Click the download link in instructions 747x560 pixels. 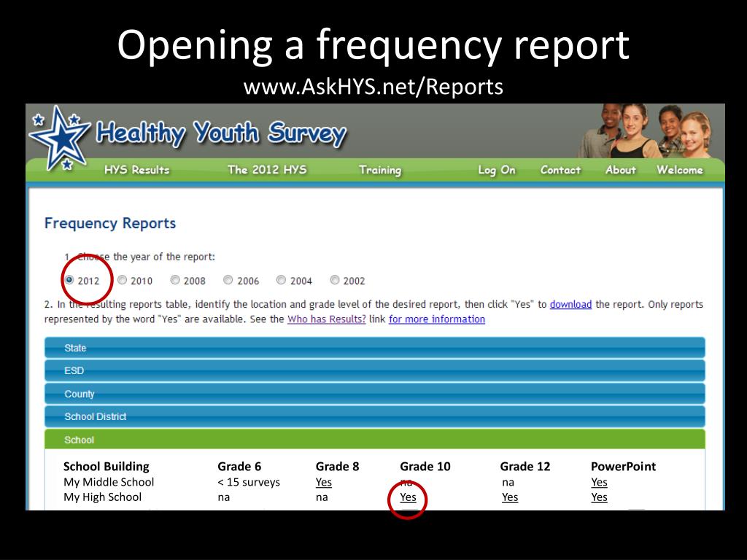pos(570,304)
